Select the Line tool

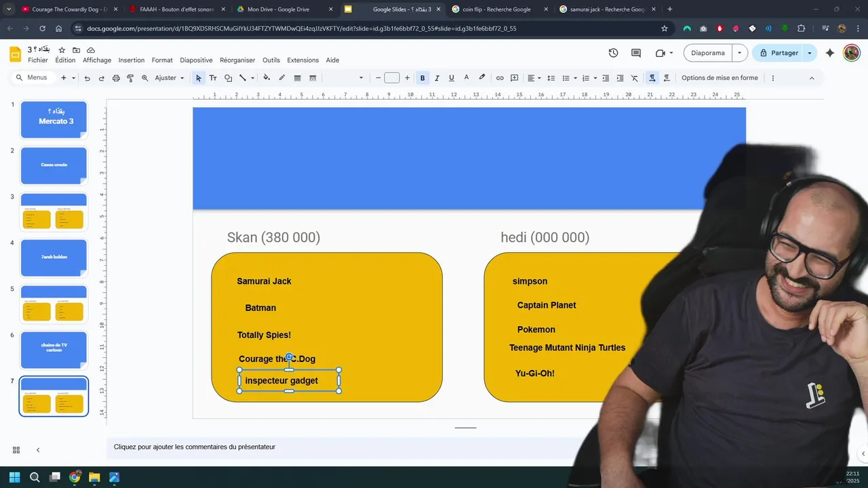coord(242,78)
